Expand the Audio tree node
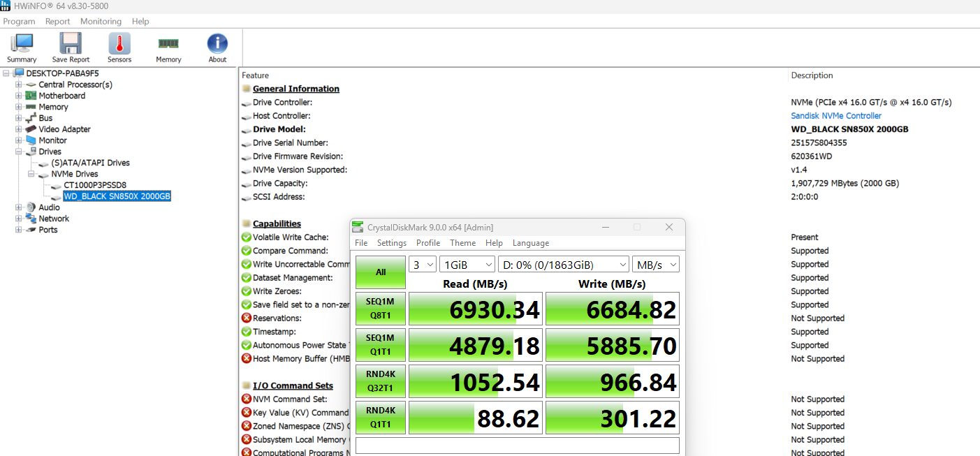The image size is (980, 456). 19,207
